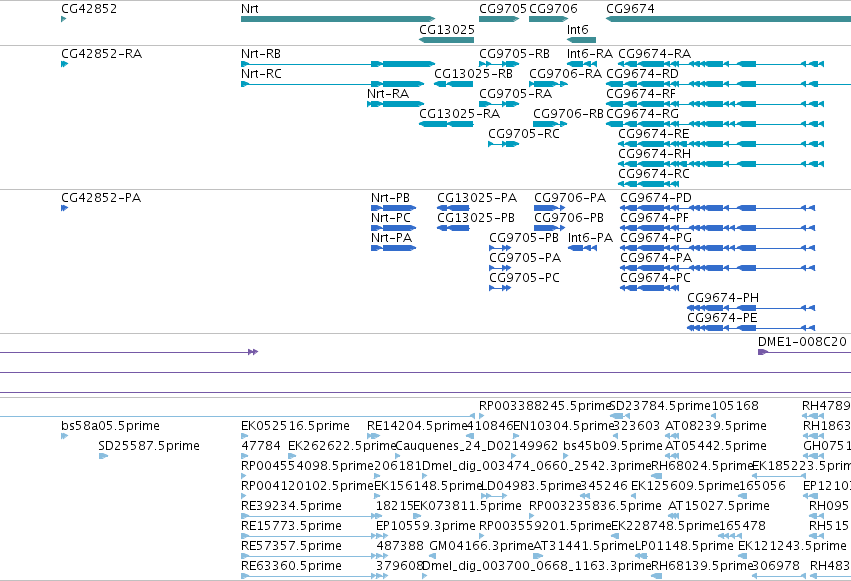This screenshot has height=581, width=851.
Task: Select the RE39234.5prime EST
Action: coord(312,516)
